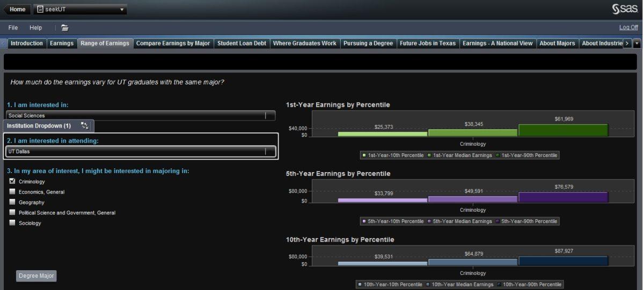Click the Institution Dropdown maximize icon
The height and width of the screenshot is (290, 644).
84,125
